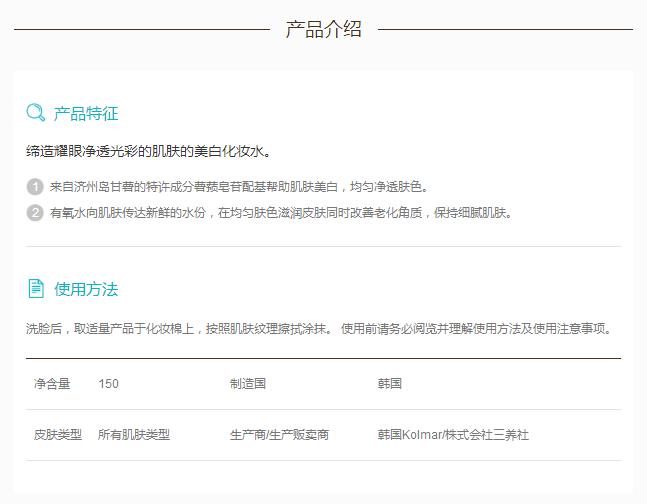Screen dimensions: 647x504
Task: Click the magnifier icon beside 产品特征
Action: (x=35, y=113)
